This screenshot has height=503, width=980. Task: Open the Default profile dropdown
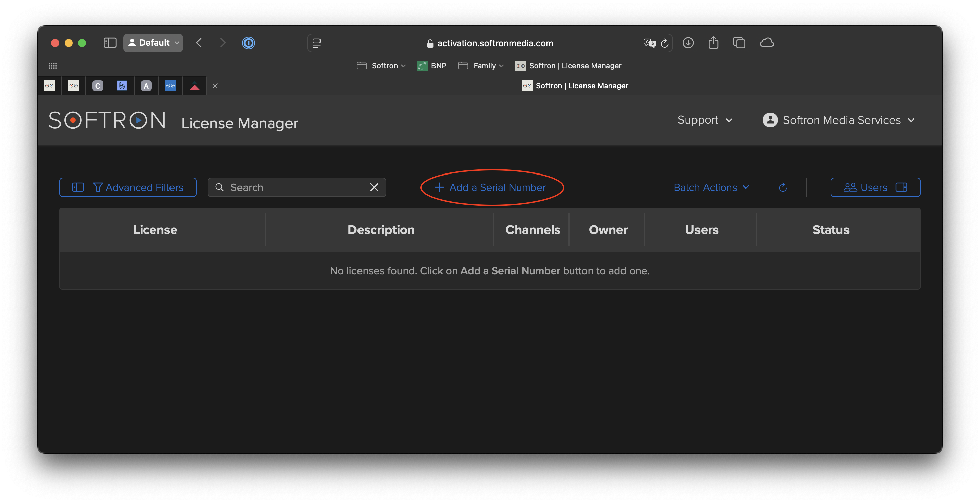coord(153,43)
